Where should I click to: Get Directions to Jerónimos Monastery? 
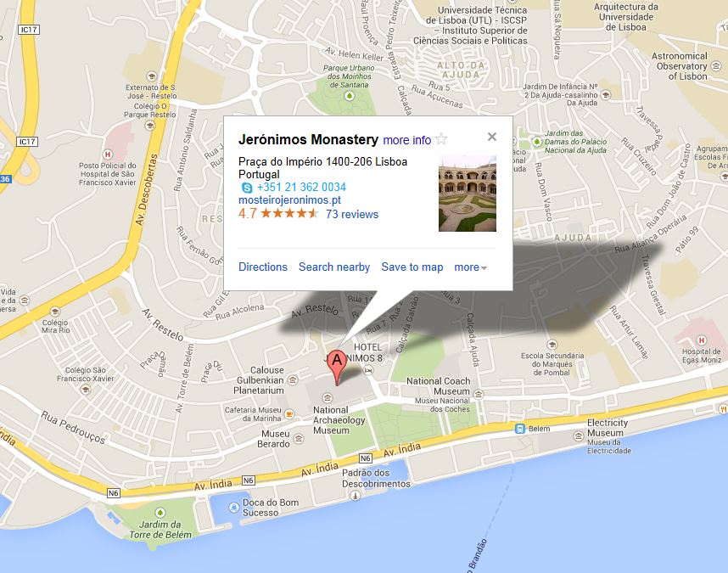(x=263, y=267)
